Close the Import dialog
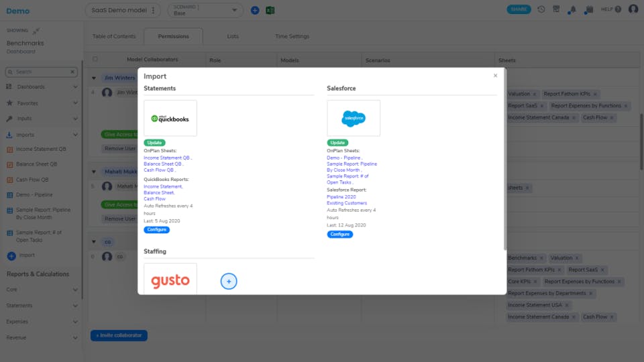This screenshot has width=644, height=362. [495, 76]
